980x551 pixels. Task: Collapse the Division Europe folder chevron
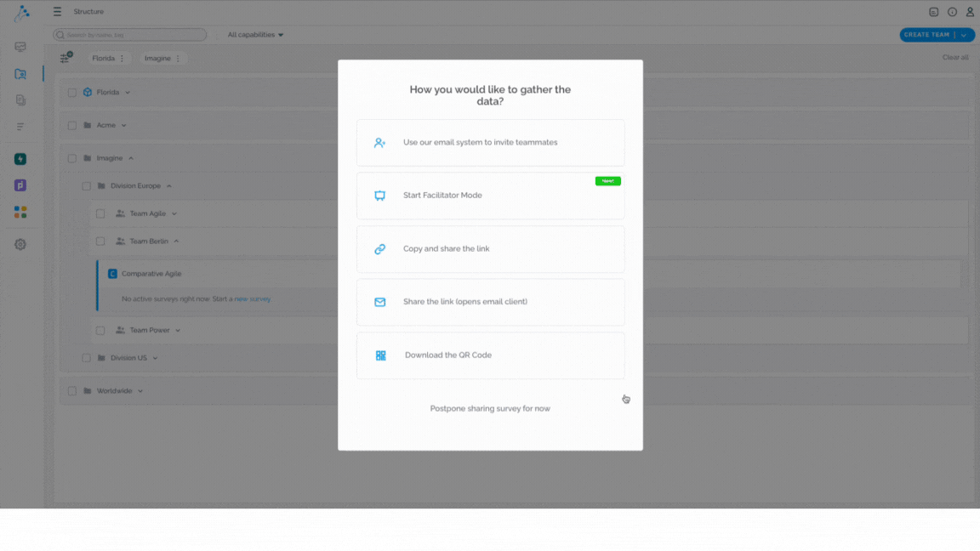[x=168, y=186]
